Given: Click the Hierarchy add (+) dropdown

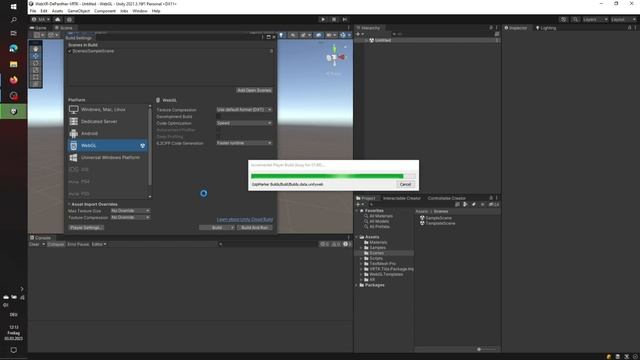Looking at the screenshot, I should (360, 34).
